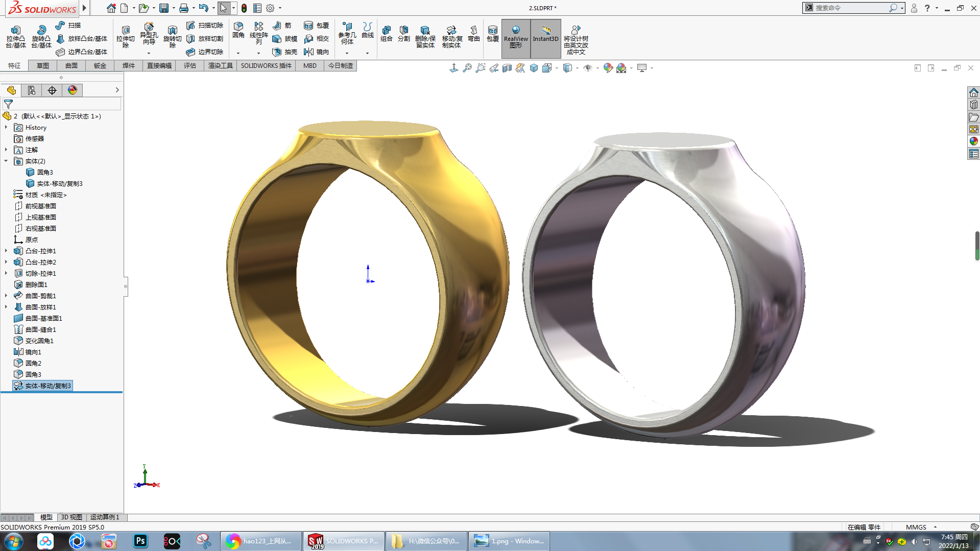The height and width of the screenshot is (551, 980).
Task: Choose the 拉伸切除 extruded cut tool
Action: tap(126, 37)
